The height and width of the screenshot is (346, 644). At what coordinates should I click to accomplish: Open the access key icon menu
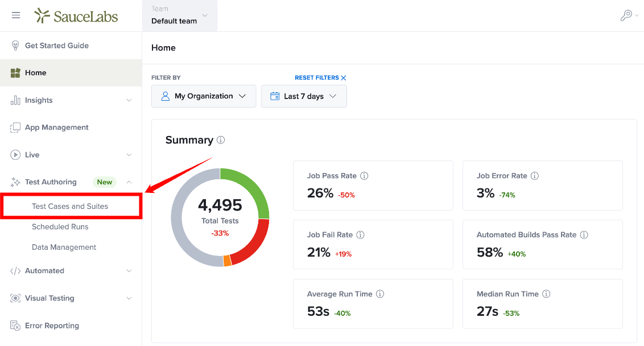(629, 15)
